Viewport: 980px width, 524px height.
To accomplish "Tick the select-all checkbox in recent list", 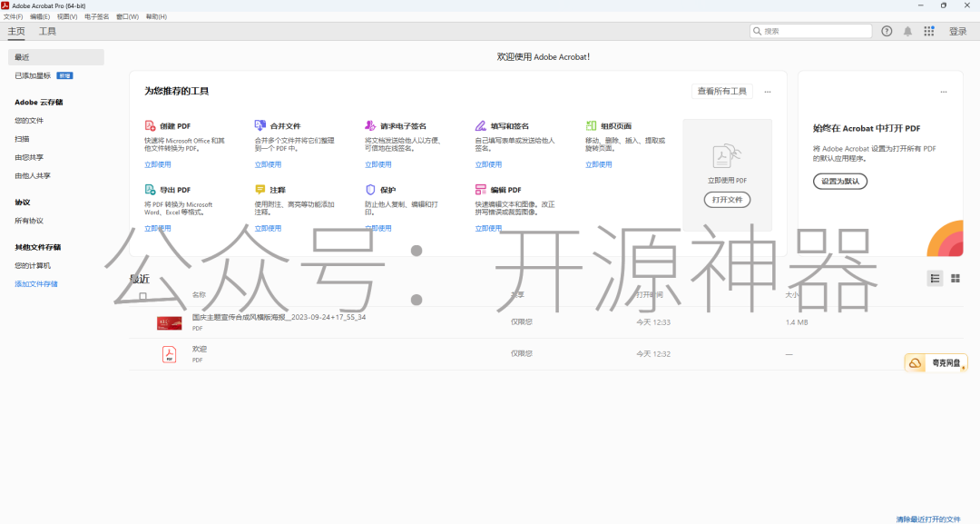I will coord(142,296).
